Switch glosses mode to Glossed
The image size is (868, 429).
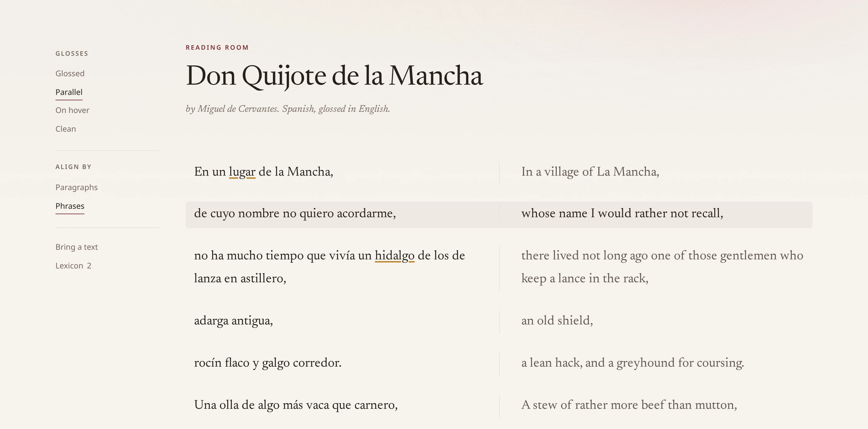[70, 74]
